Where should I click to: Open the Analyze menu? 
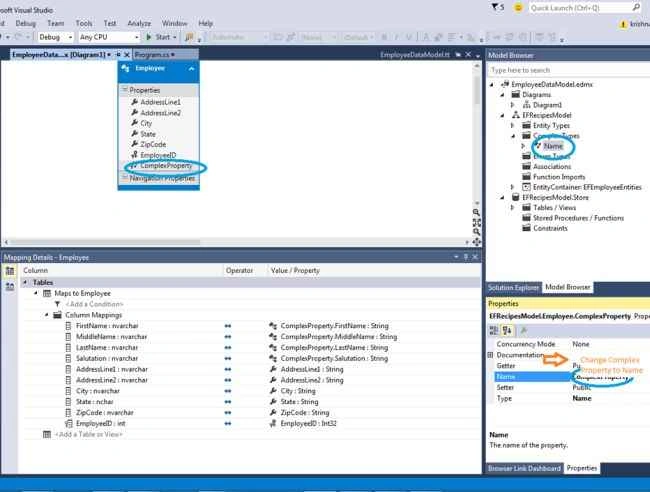tap(139, 24)
